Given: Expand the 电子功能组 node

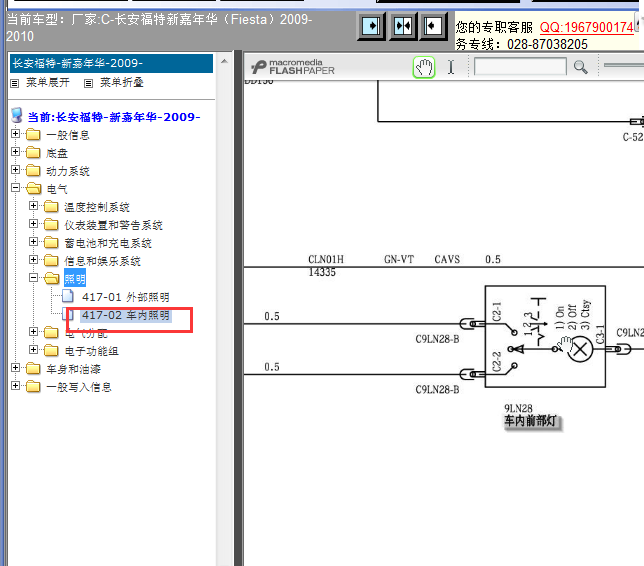Looking at the screenshot, I should click(34, 350).
